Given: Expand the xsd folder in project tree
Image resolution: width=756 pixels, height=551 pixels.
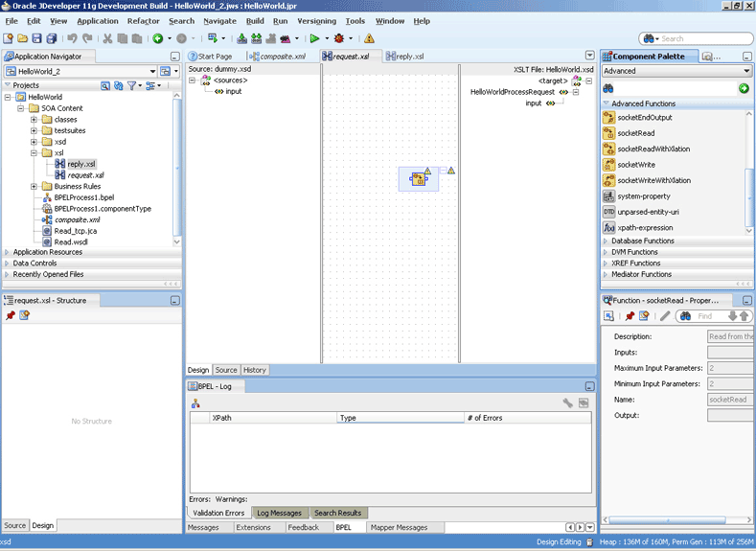Looking at the screenshot, I should [x=34, y=142].
